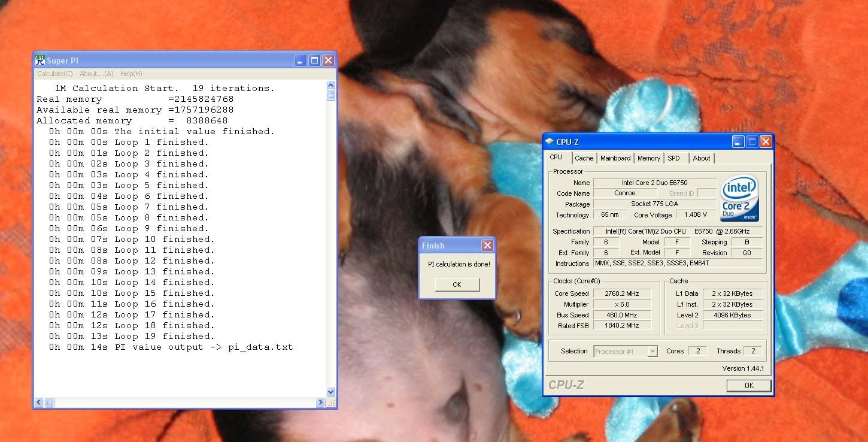
Task: Click the Core Speed value '2760.2 MHz'
Action: 621,293
